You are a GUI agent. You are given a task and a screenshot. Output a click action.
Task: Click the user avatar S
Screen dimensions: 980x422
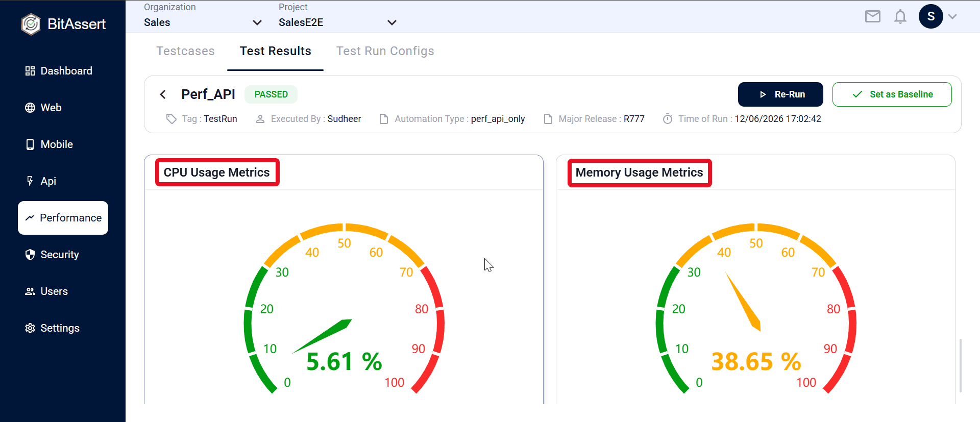931,16
